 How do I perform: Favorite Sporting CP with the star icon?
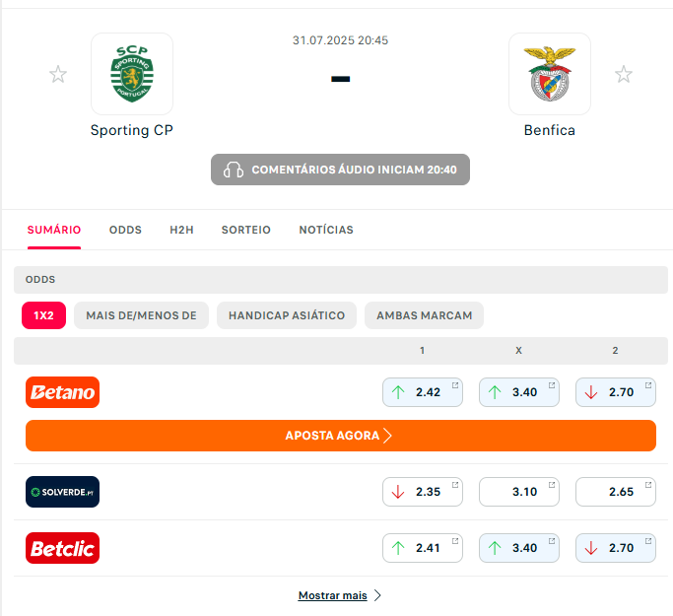tap(58, 74)
